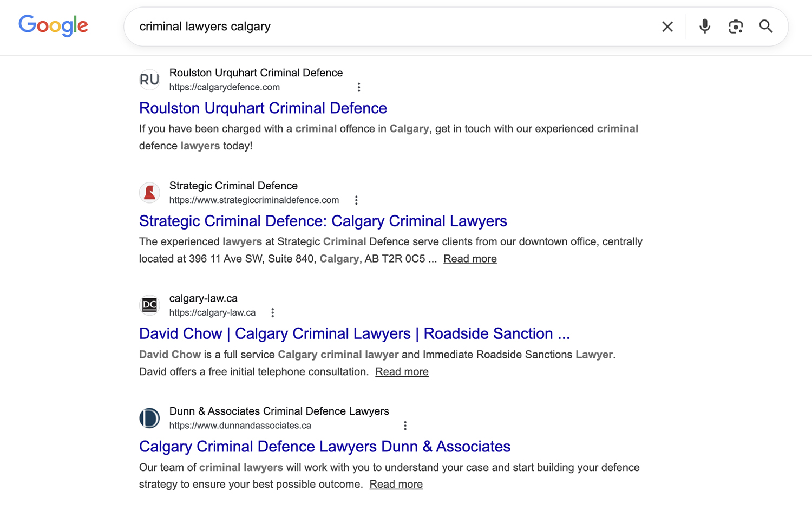Viewport: 812px width, 517px height.
Task: Click the Roulston Urquhart RU favicon
Action: [149, 80]
